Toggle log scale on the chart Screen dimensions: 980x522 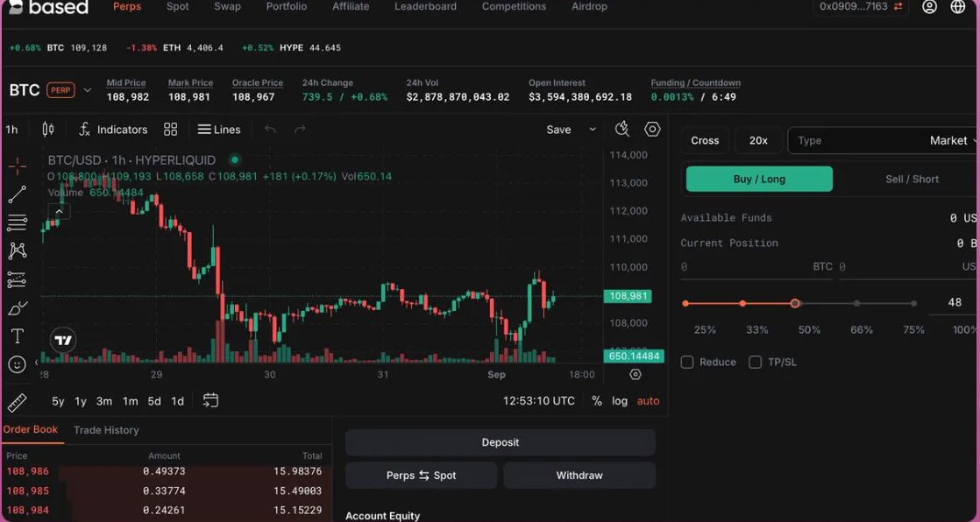click(x=620, y=401)
